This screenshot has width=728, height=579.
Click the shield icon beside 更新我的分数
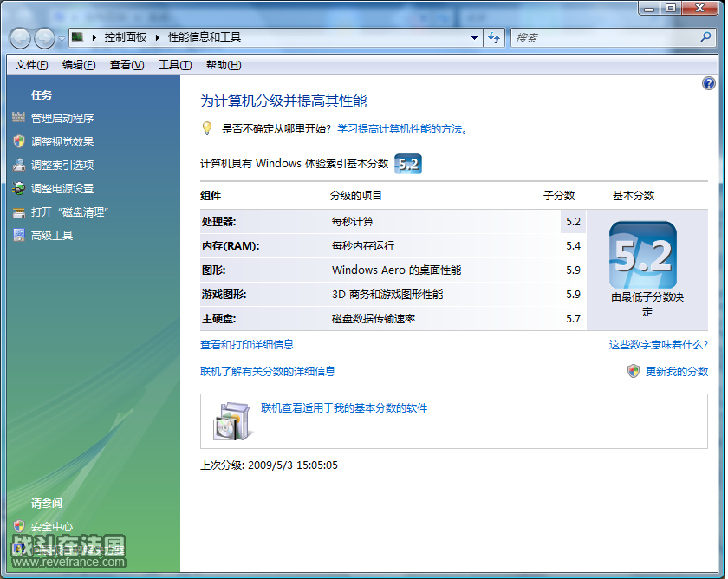coord(634,371)
